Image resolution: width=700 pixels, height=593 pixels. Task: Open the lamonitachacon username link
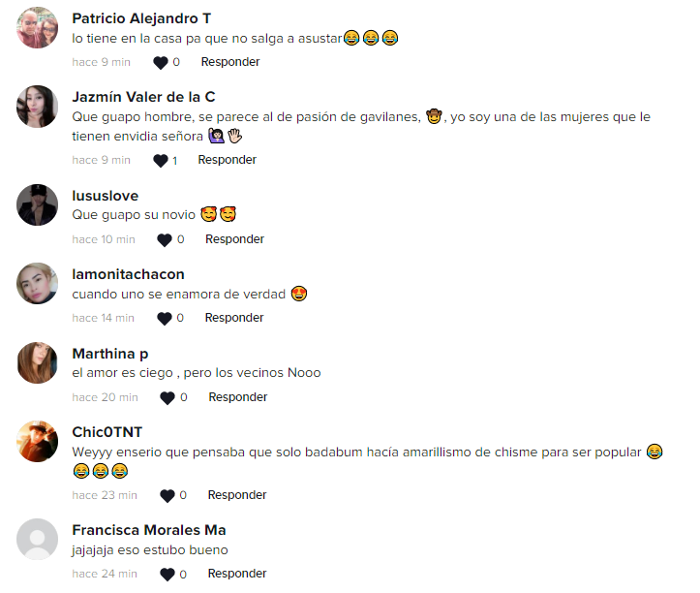pos(128,274)
